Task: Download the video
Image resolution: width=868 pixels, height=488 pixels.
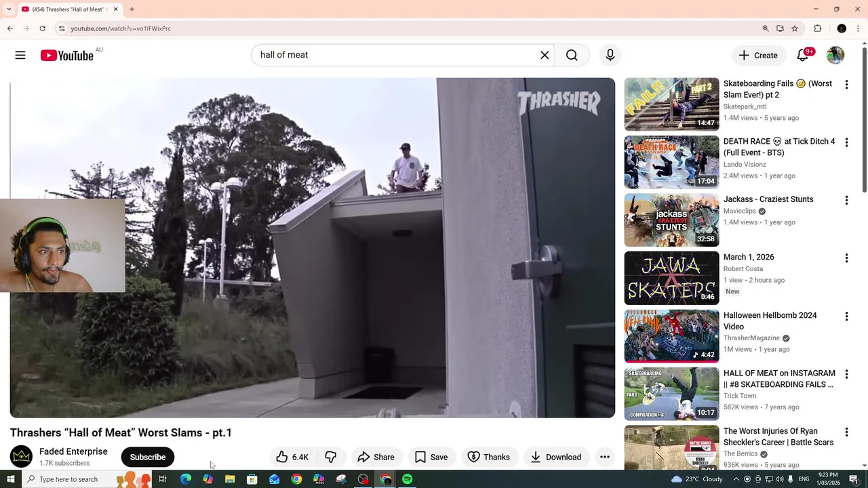Action: click(555, 457)
